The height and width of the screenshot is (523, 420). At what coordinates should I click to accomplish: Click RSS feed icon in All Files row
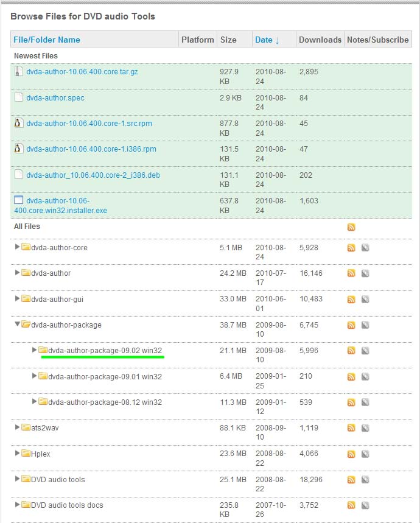coord(351,227)
